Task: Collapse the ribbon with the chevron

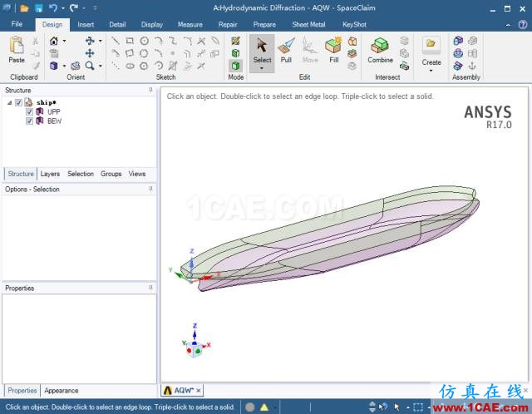Action: tap(508, 24)
